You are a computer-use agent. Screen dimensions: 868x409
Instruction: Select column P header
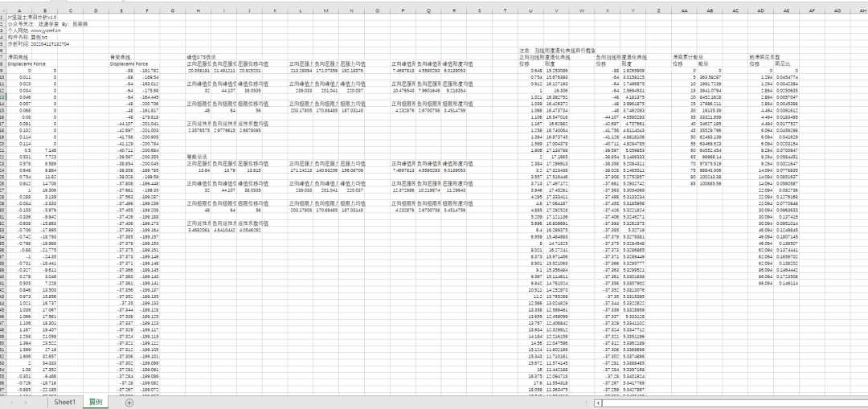pos(403,10)
